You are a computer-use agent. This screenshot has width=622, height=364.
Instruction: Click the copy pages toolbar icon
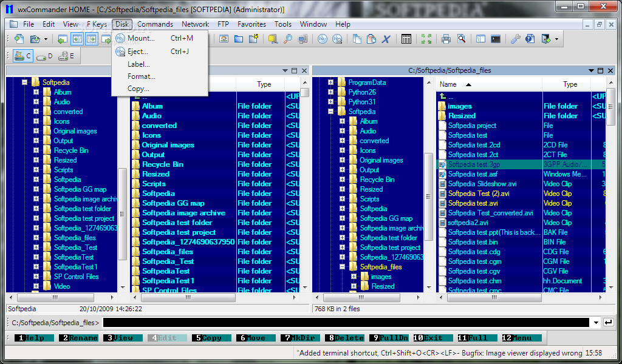click(x=357, y=39)
